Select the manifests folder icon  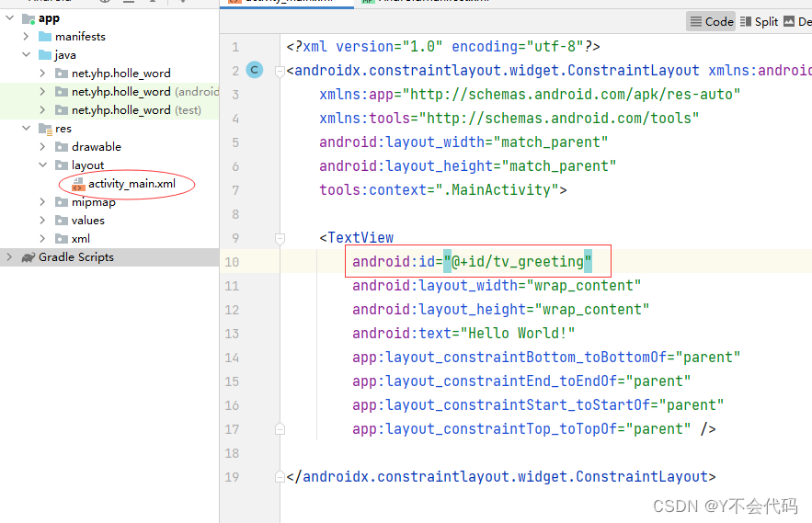point(45,37)
